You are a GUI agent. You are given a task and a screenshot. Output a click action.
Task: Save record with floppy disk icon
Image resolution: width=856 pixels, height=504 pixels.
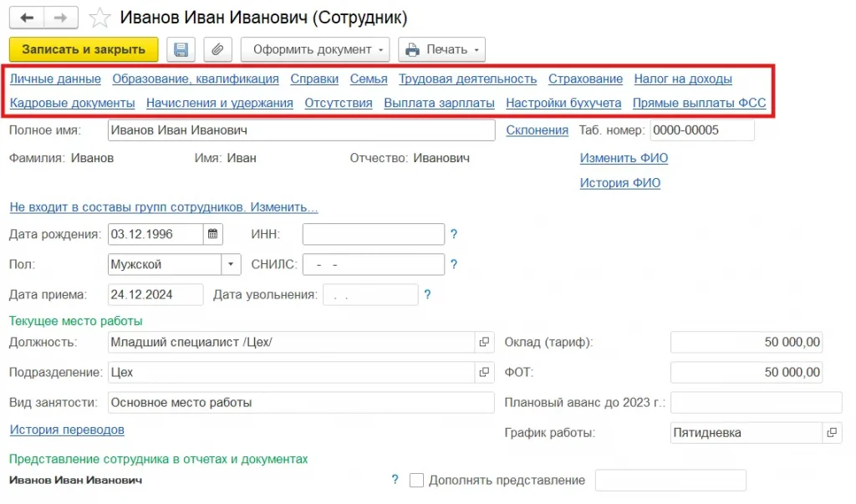point(181,49)
